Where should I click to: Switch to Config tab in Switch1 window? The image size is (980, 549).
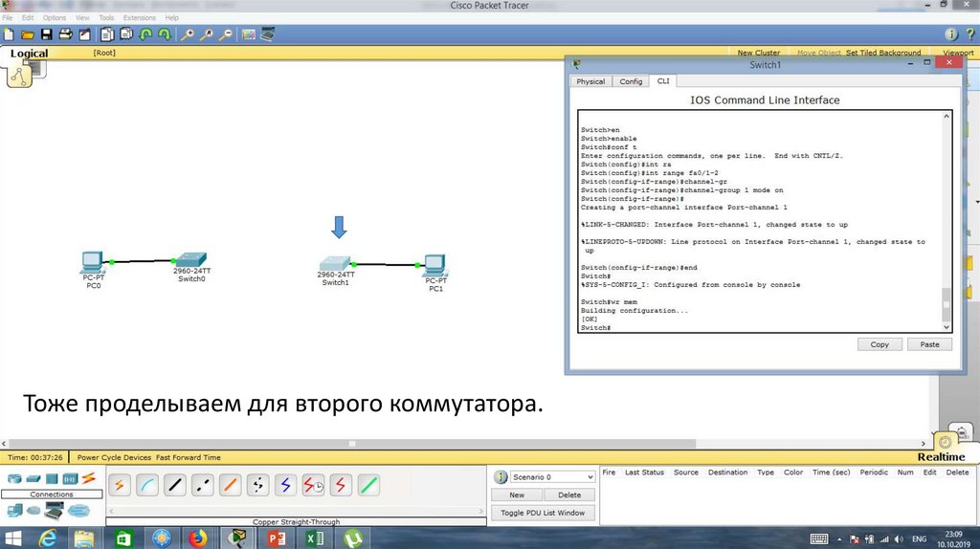(x=631, y=82)
